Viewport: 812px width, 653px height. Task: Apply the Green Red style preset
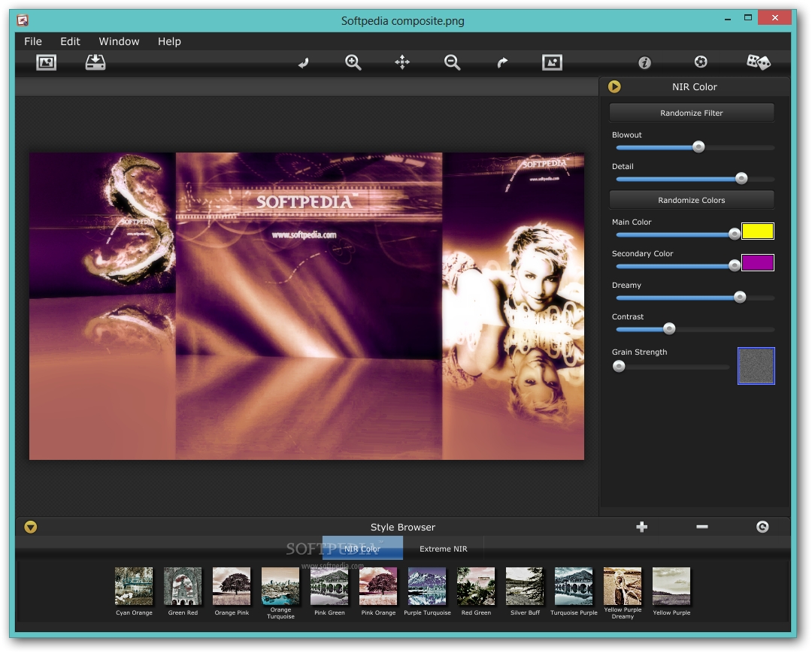click(x=183, y=586)
